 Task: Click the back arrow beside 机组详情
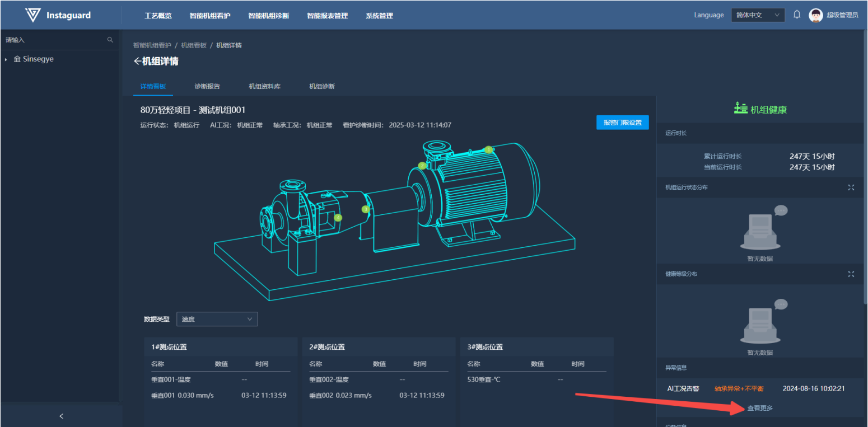coord(137,62)
